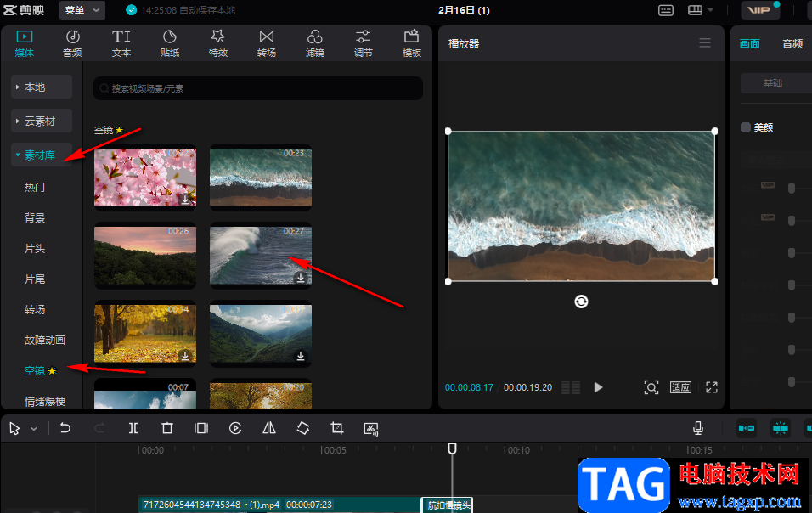Select the 00:27 big wave clip thumbnail
Image resolution: width=812 pixels, height=513 pixels.
[x=261, y=255]
